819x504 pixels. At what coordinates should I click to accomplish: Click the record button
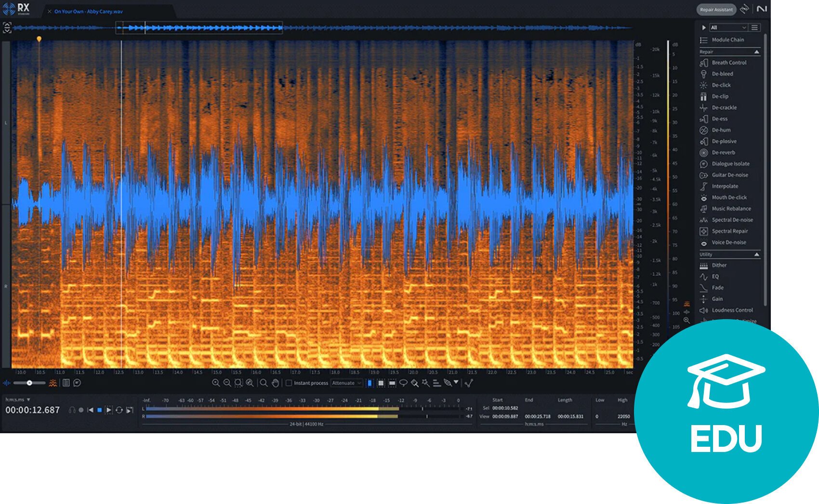click(81, 410)
